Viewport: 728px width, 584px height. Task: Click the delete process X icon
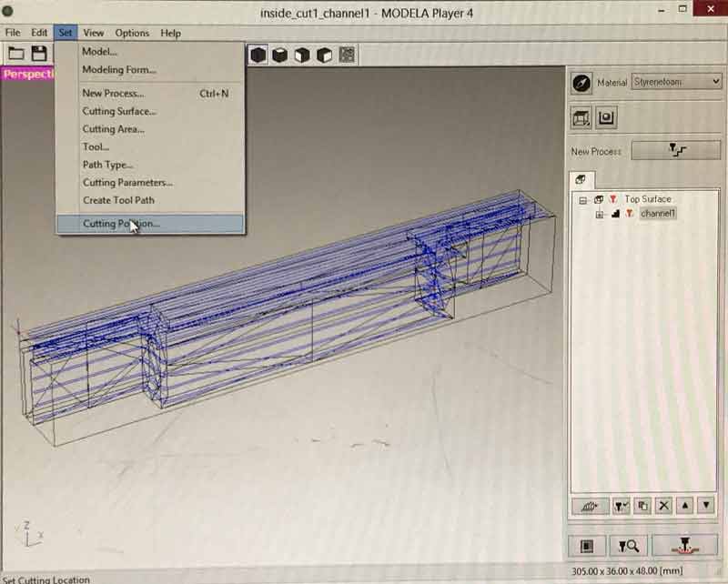pos(664,506)
